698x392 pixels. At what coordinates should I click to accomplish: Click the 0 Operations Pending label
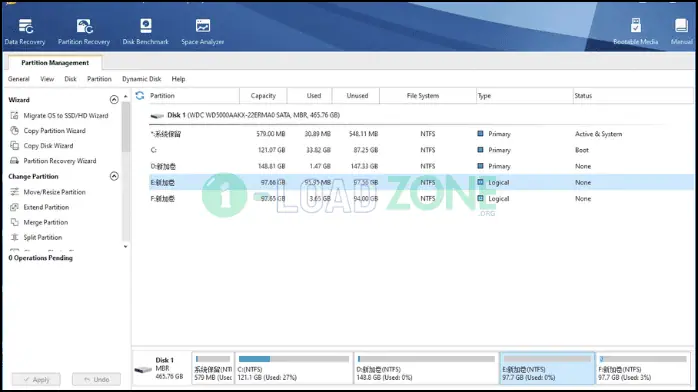click(40, 258)
